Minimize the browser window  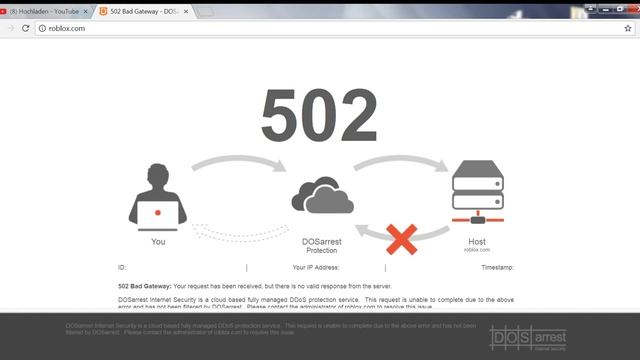606,9
